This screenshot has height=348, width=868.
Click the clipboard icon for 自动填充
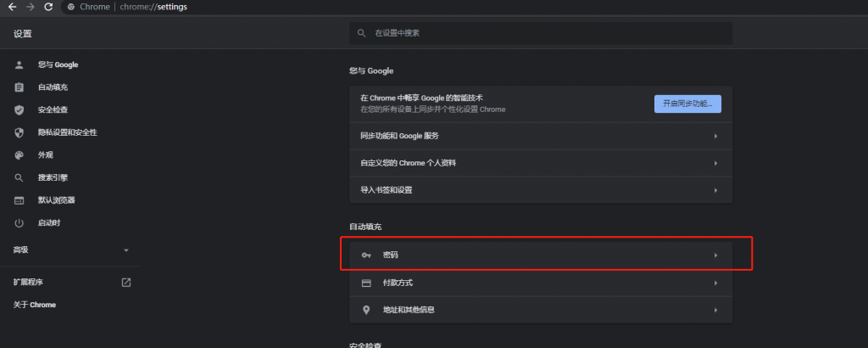[19, 87]
